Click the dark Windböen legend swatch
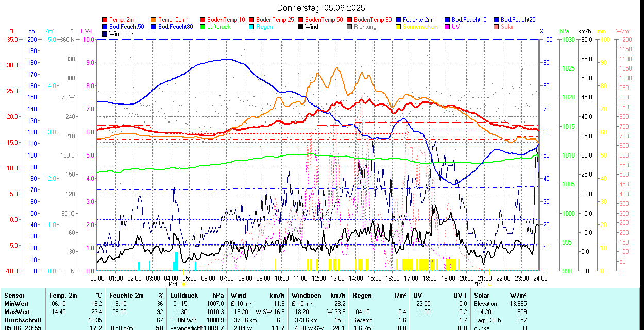644x330 pixels. [x=106, y=34]
